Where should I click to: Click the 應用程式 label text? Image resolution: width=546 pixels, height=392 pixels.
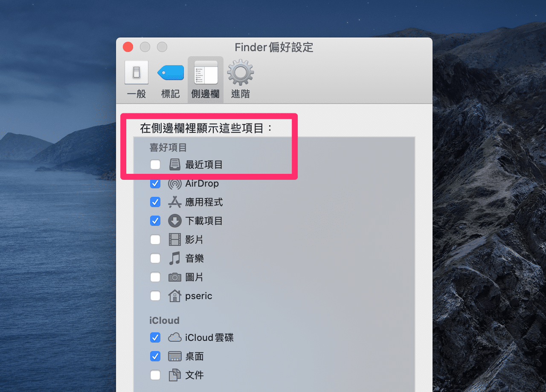[x=204, y=202]
